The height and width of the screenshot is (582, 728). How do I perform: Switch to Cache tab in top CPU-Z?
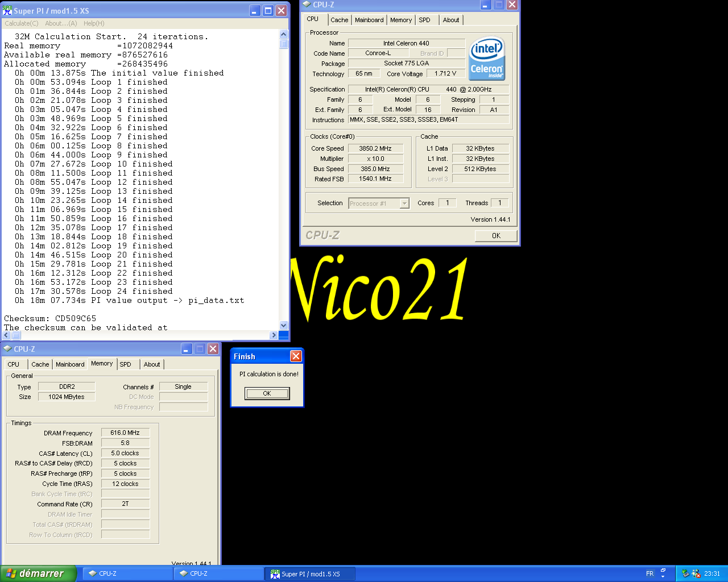340,20
